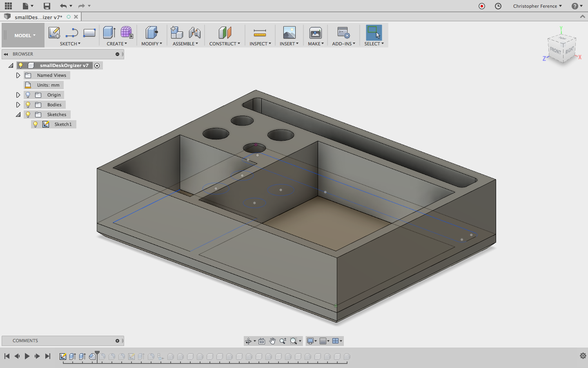588x368 pixels.
Task: Click the Joint tool icon
Action: pyautogui.click(x=195, y=32)
